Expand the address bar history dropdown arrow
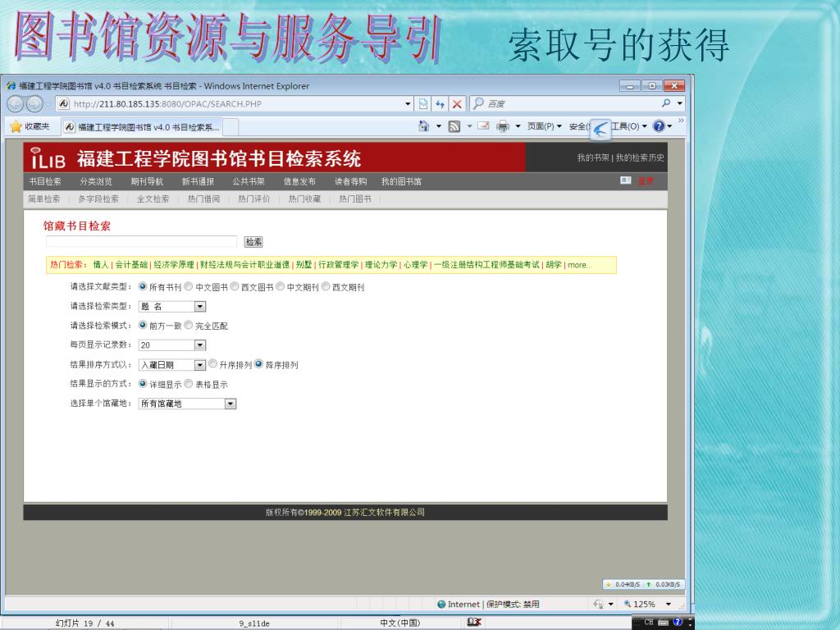This screenshot has height=630, width=840. pos(409,103)
